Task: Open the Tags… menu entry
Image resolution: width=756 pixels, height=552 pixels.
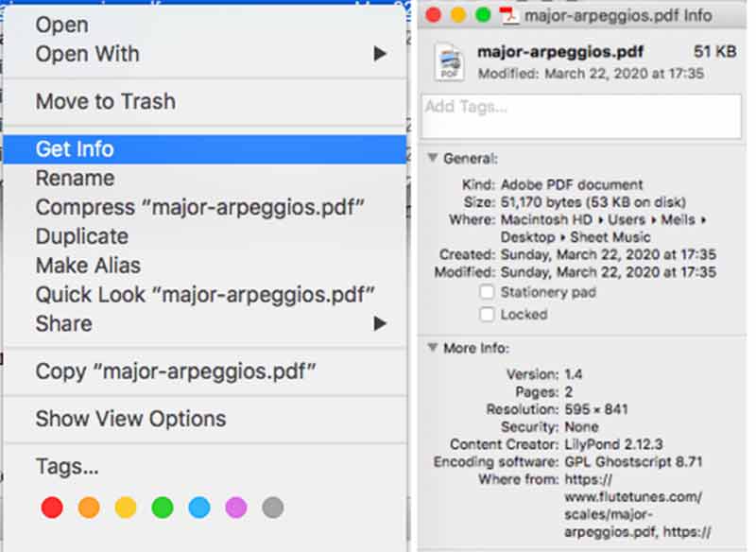Action: [x=205, y=466]
